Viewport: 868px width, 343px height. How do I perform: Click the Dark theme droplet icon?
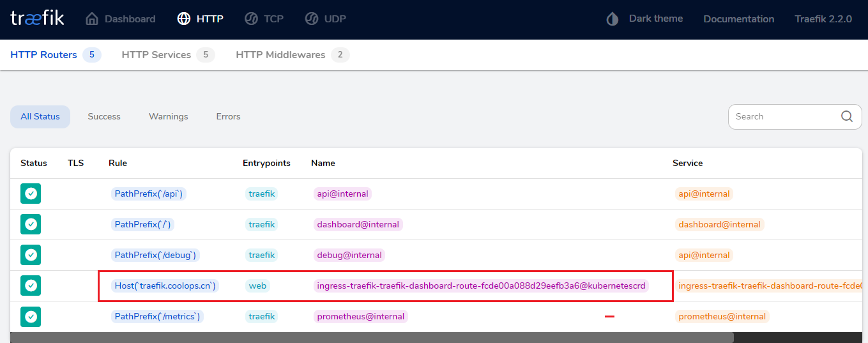pos(613,19)
